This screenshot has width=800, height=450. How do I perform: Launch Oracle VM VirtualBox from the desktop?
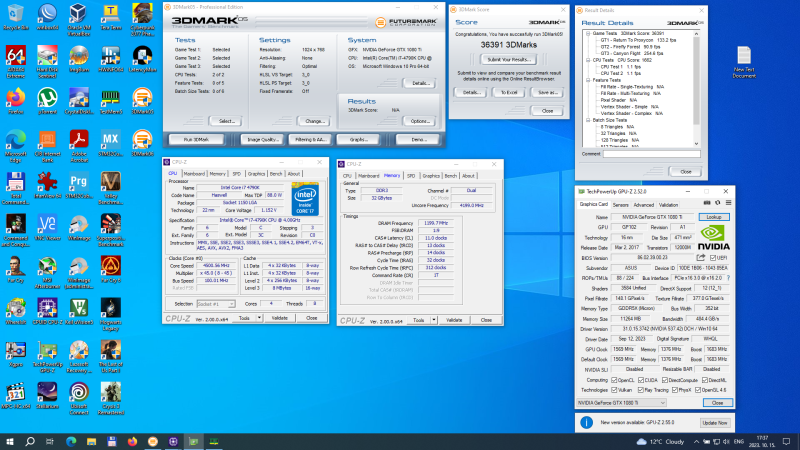[x=79, y=20]
